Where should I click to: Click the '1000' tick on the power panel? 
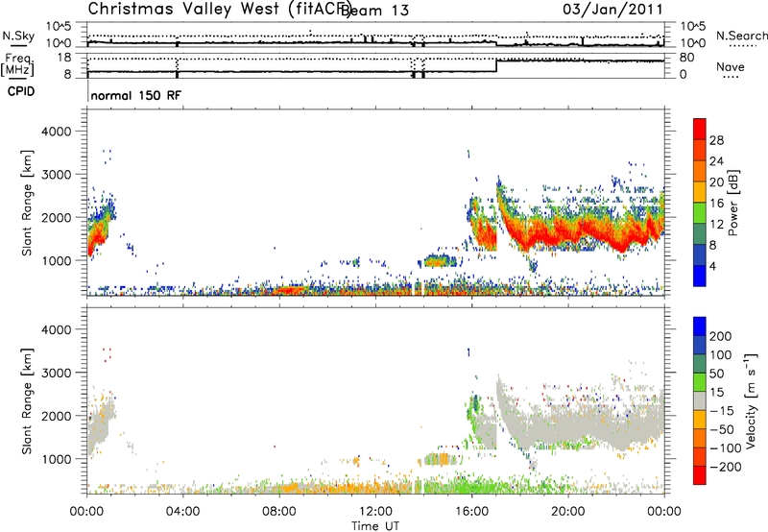tap(56, 260)
